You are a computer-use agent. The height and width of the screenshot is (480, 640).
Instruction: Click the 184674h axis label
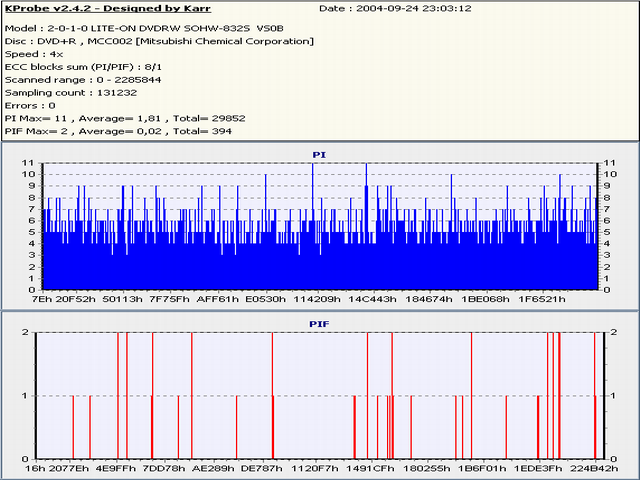coord(429,299)
